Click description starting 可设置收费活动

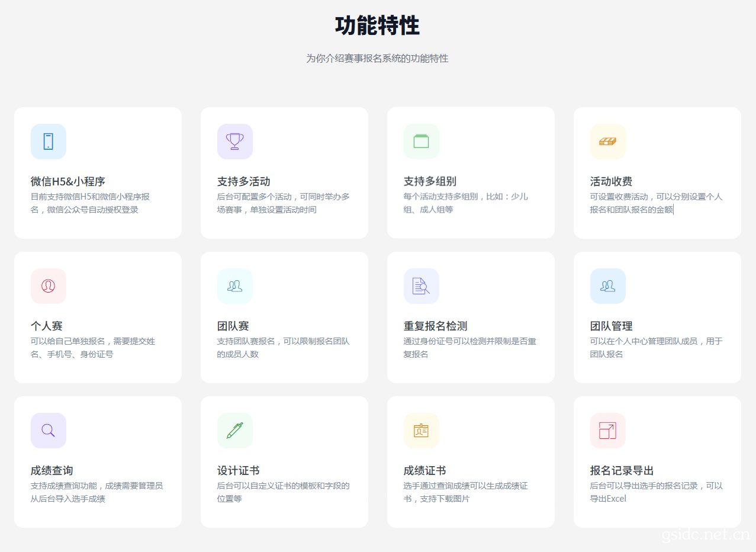[x=657, y=203]
